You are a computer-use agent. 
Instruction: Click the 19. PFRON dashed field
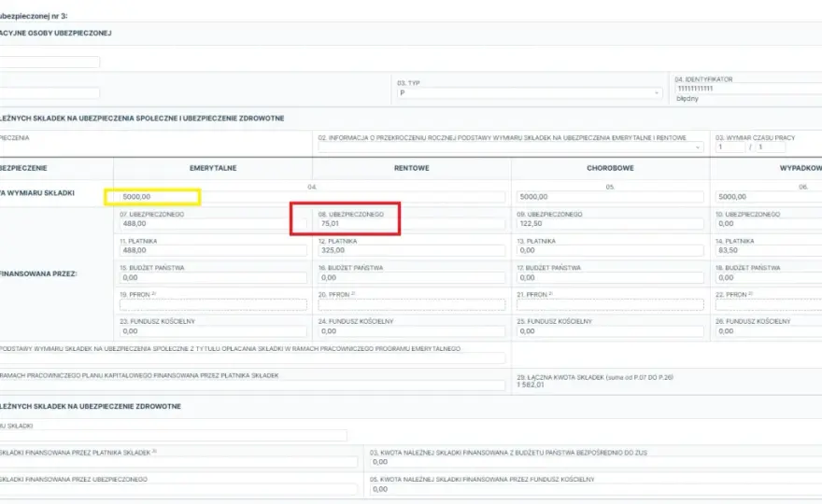(213, 304)
